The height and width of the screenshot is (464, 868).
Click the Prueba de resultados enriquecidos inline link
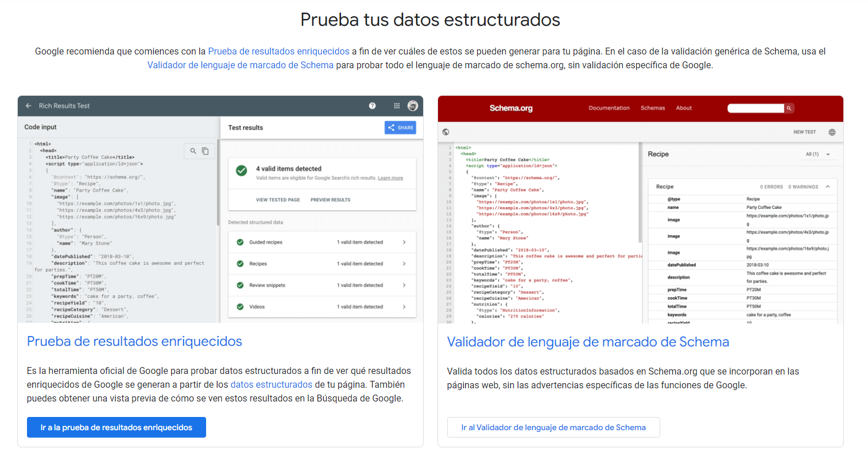[278, 51]
